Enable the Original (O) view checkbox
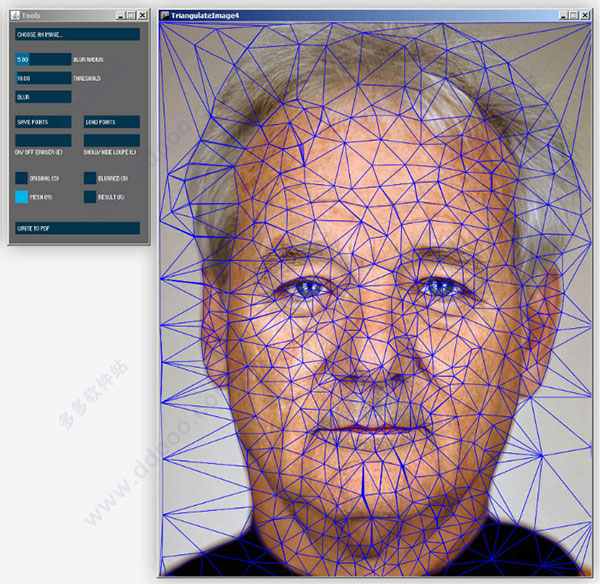This screenshot has width=600, height=584. pos(21,178)
